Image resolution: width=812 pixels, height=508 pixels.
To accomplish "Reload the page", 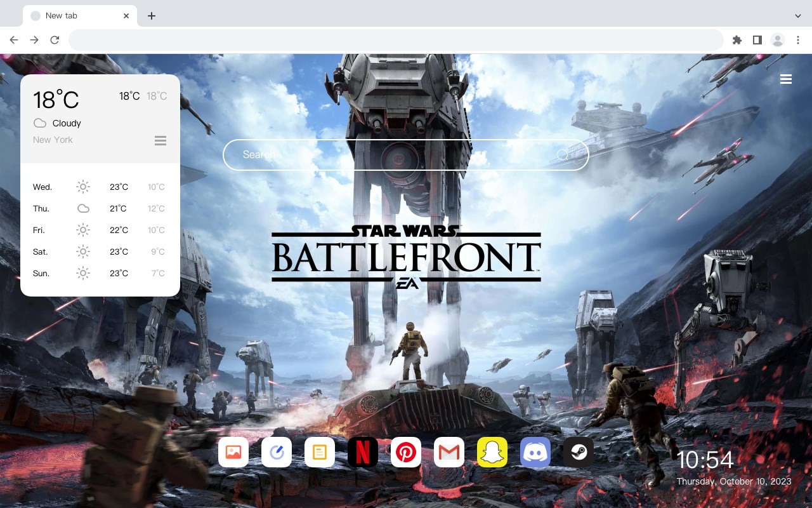I will (x=55, y=40).
